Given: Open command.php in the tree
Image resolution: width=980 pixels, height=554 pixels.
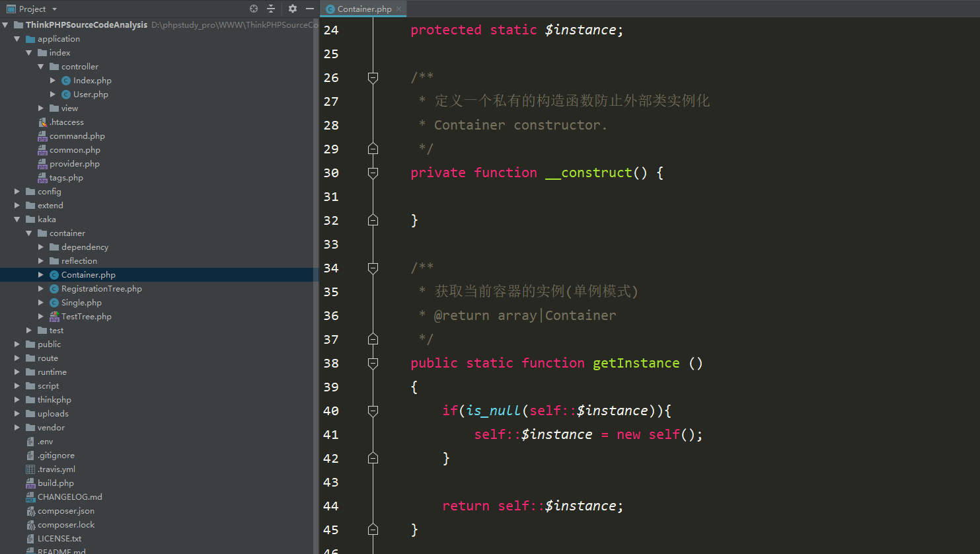Looking at the screenshot, I should click(x=77, y=136).
